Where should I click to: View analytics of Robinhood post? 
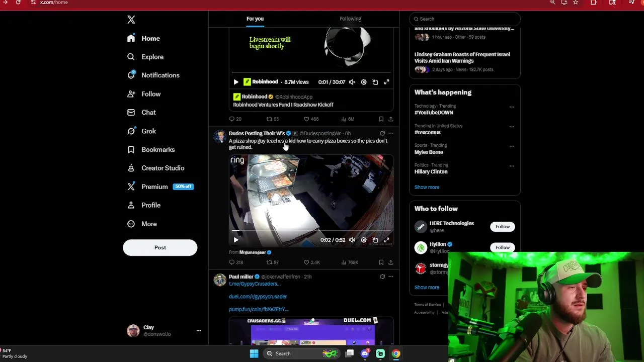coord(348,119)
